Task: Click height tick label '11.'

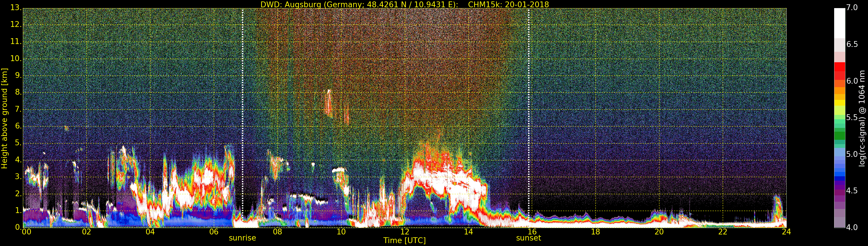Action: point(16,41)
